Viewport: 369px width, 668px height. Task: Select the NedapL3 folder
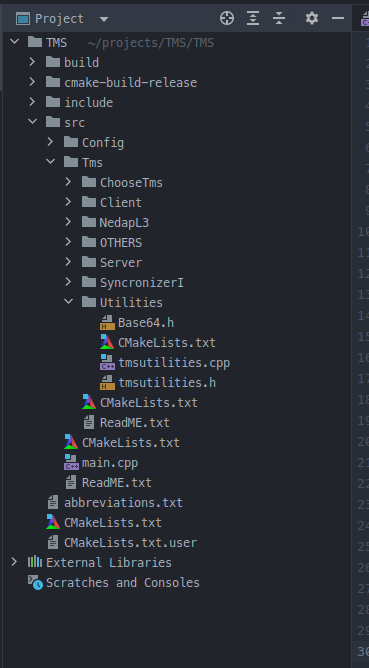click(124, 222)
